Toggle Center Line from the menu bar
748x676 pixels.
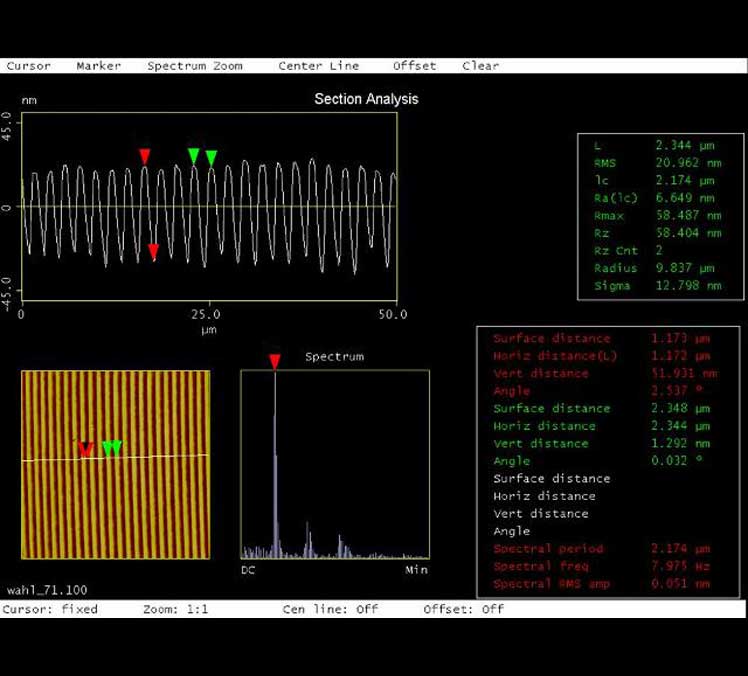318,66
